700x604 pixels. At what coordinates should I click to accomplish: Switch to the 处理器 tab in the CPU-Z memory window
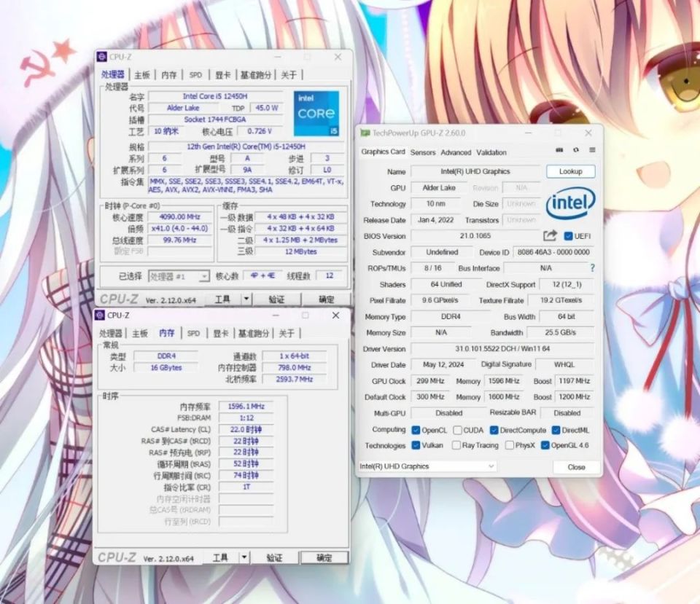click(111, 333)
